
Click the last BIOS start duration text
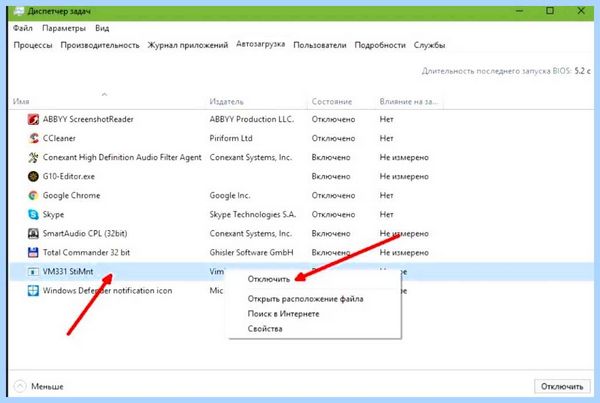[x=506, y=71]
